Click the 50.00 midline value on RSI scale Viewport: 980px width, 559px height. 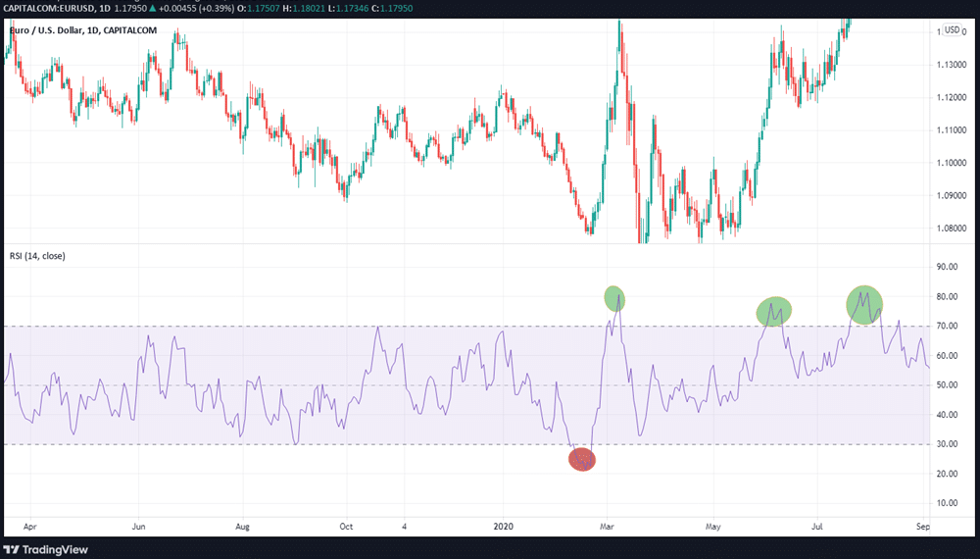949,385
